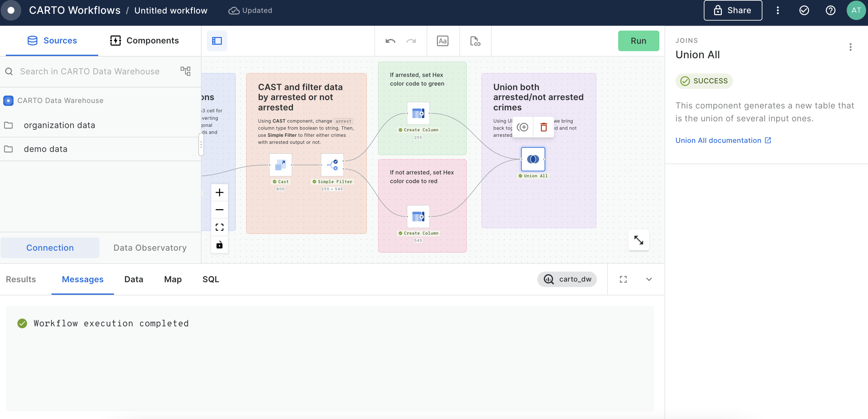Open the AT user avatar menu
Image resolution: width=868 pixels, height=419 pixels.
click(856, 10)
